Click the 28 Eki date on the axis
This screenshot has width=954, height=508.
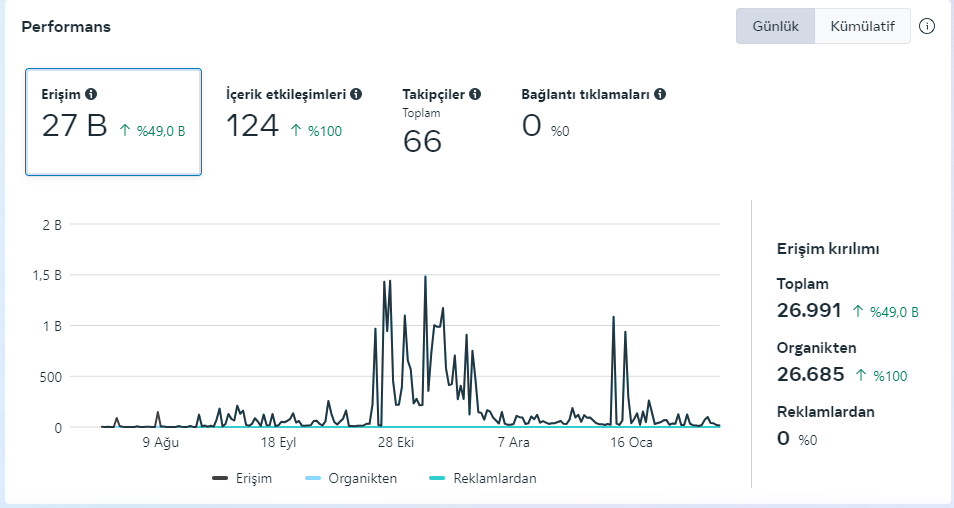click(396, 442)
